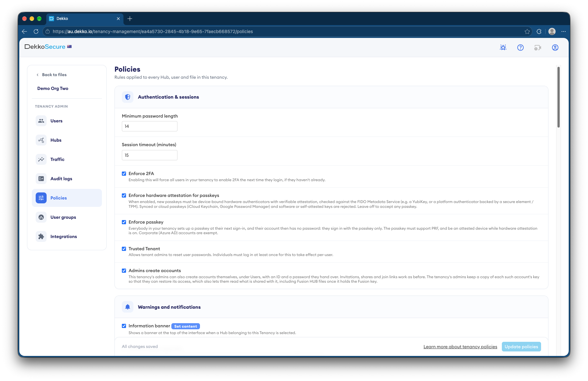This screenshot has width=588, height=381.
Task: Click the video recording icon in header
Action: point(538,48)
